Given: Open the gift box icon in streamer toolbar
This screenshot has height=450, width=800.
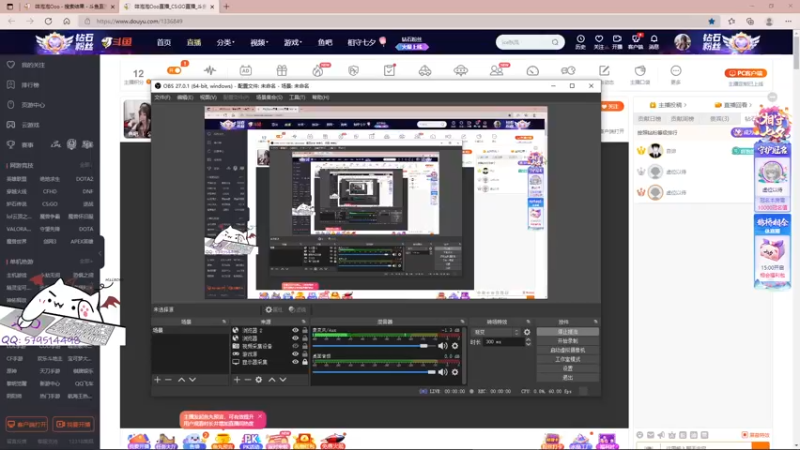Looking at the screenshot, I should coord(282,70).
